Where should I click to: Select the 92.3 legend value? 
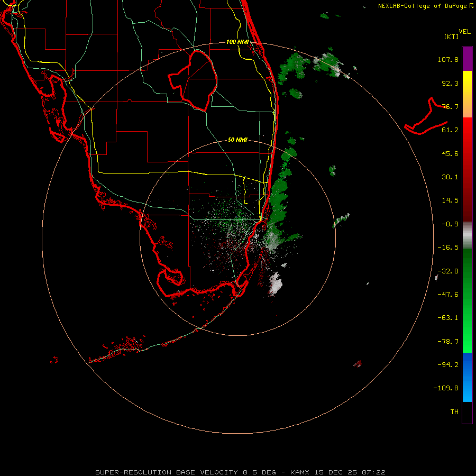450,83
